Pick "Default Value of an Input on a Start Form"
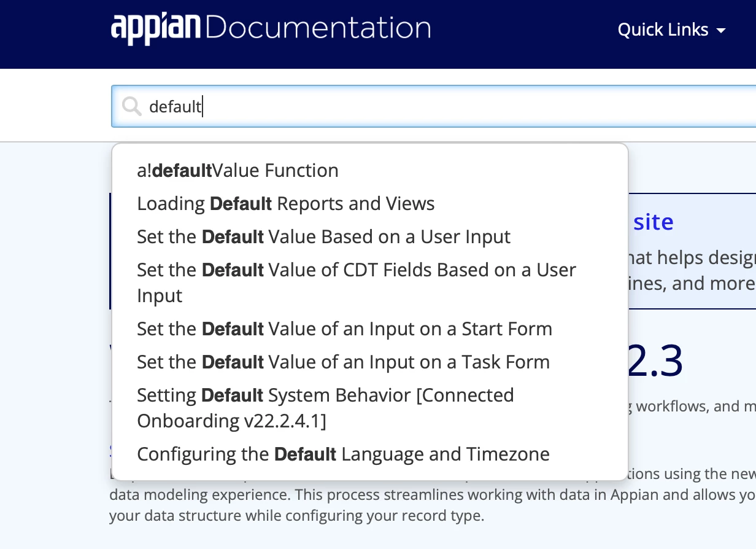Screen dimensions: 756x549 (x=370, y=329)
